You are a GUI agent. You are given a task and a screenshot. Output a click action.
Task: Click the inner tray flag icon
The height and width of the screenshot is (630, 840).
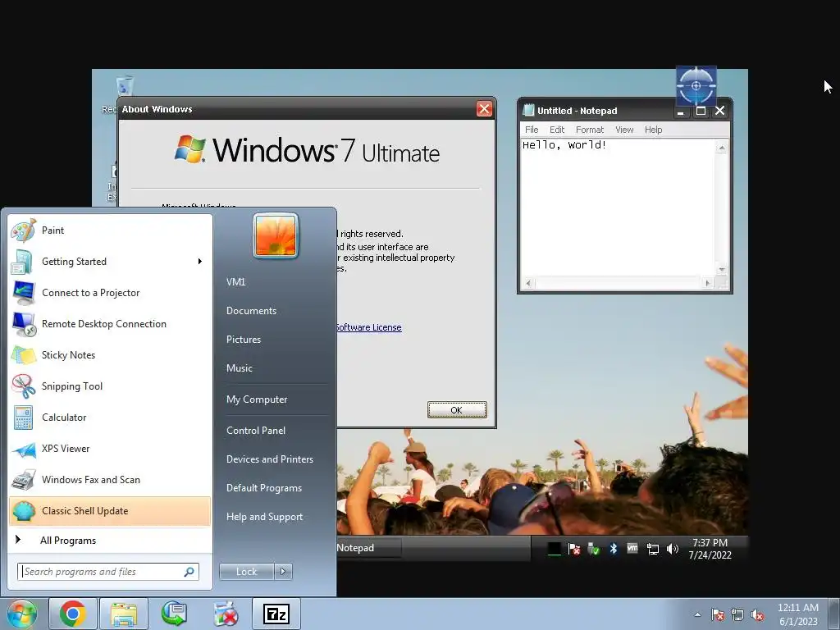(573, 549)
